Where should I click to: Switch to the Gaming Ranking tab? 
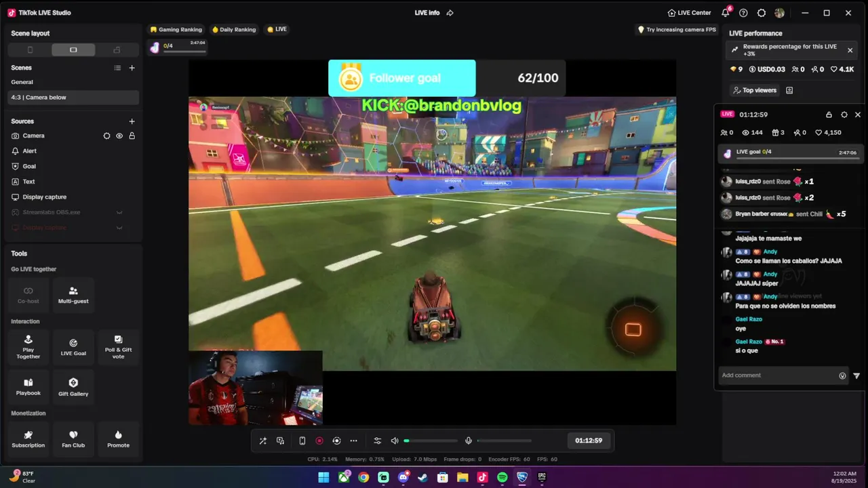point(176,30)
